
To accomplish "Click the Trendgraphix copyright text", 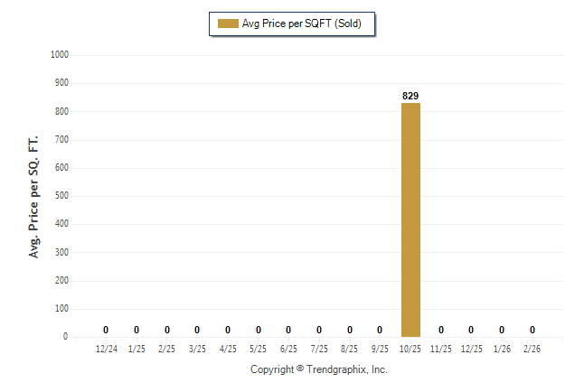I will pos(318,369).
